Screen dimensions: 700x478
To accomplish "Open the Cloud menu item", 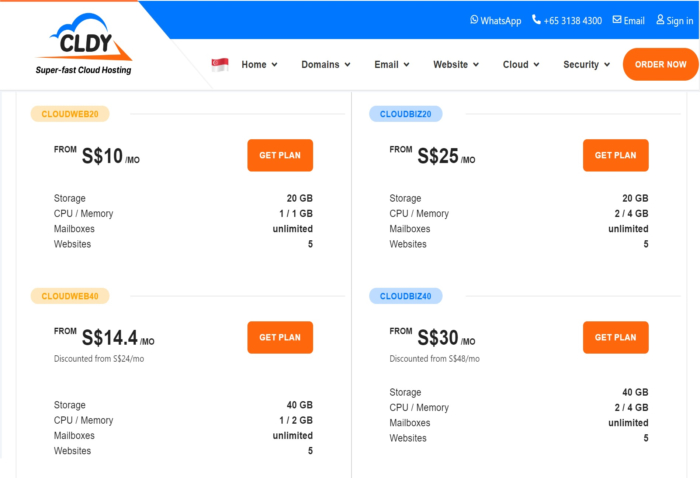I will pos(516,65).
